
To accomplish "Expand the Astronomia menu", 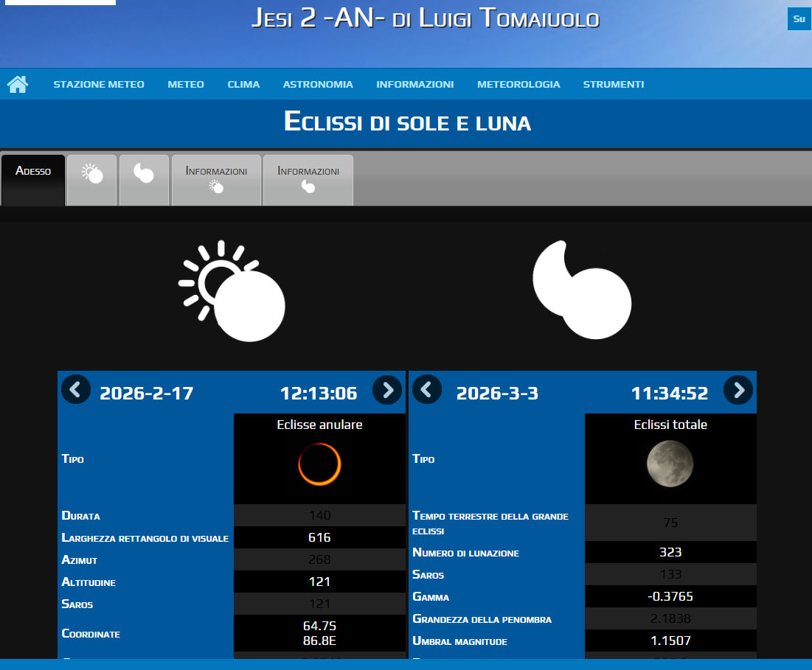I will click(x=318, y=85).
